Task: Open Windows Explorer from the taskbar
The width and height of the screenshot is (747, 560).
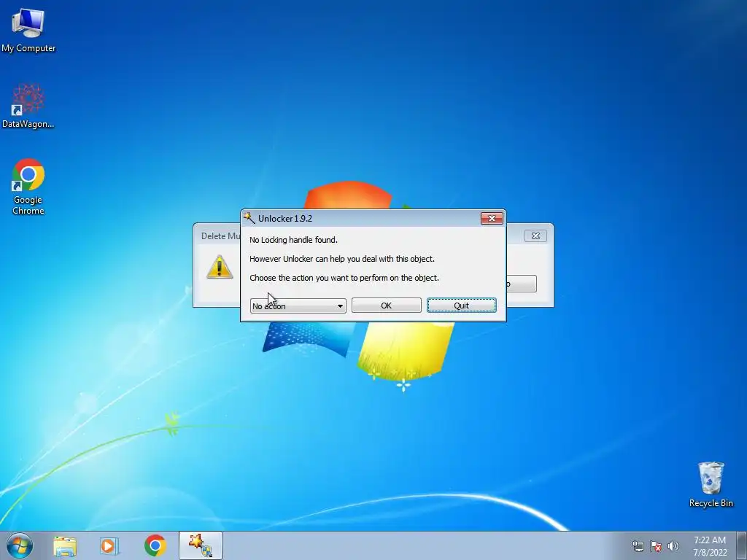Action: (65, 546)
